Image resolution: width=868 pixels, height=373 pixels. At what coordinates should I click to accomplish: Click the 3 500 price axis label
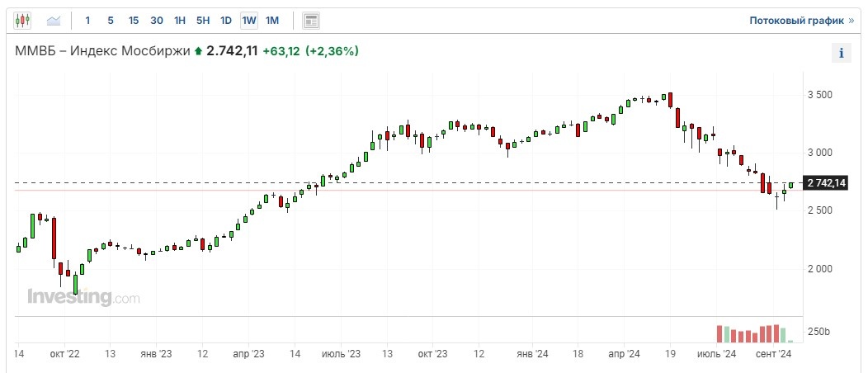click(821, 95)
